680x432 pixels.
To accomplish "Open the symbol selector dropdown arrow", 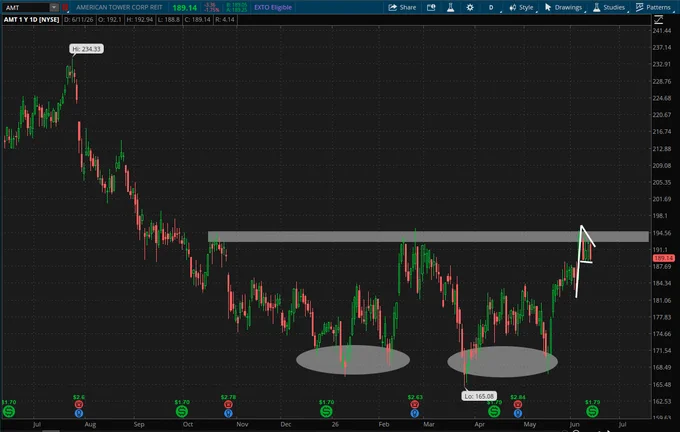I will pyautogui.click(x=54, y=7).
